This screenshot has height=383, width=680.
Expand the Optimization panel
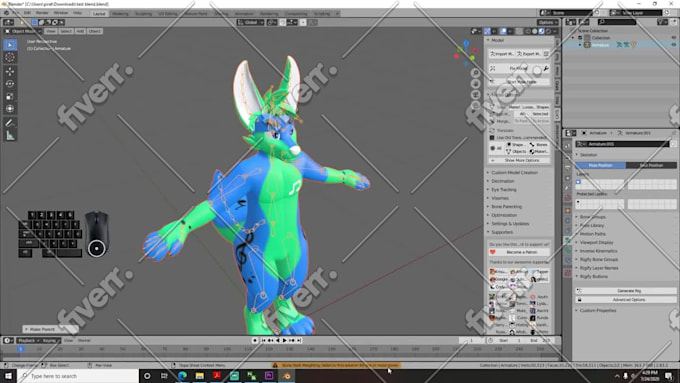pyautogui.click(x=503, y=215)
